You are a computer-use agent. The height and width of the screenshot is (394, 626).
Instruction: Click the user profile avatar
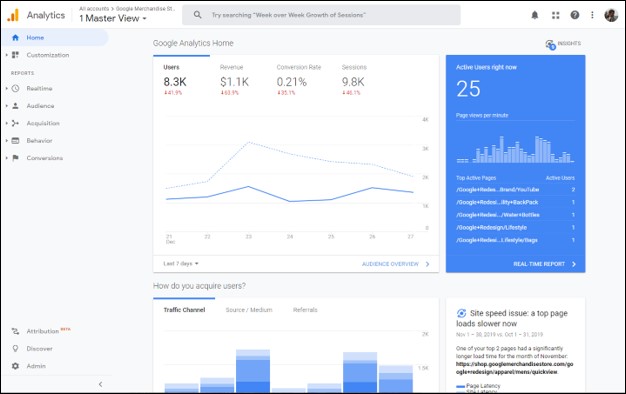coord(611,15)
